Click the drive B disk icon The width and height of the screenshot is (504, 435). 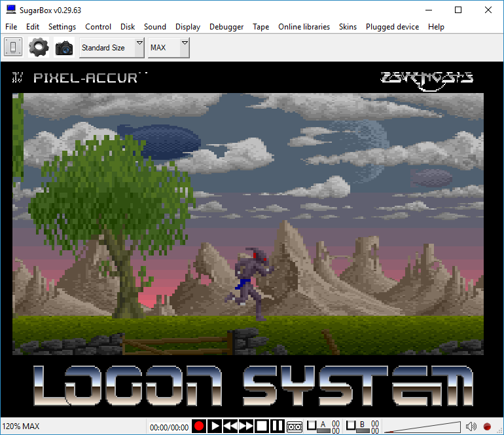click(351, 425)
